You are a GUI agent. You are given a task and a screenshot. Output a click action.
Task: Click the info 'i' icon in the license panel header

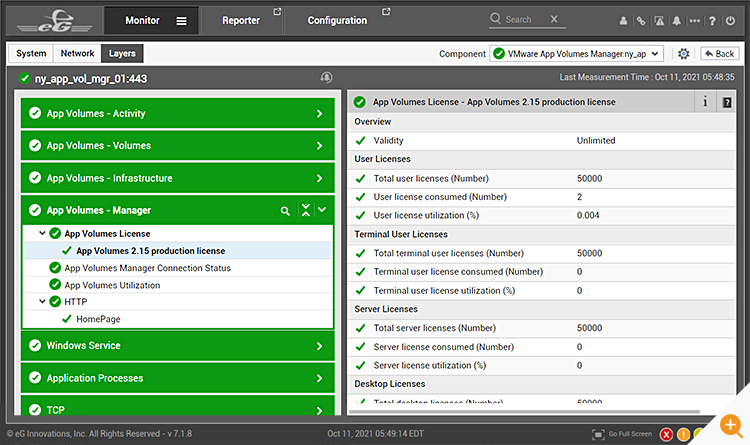[705, 101]
